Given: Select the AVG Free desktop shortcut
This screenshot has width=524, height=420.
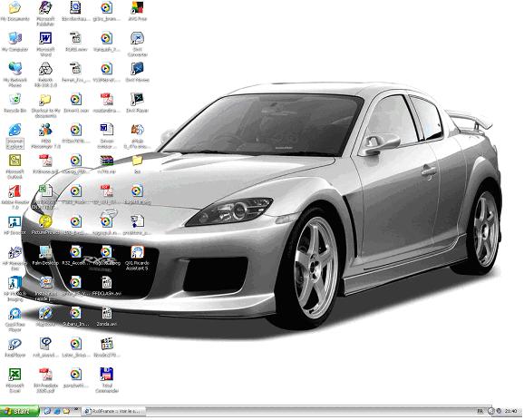Looking at the screenshot, I should pos(137,8).
